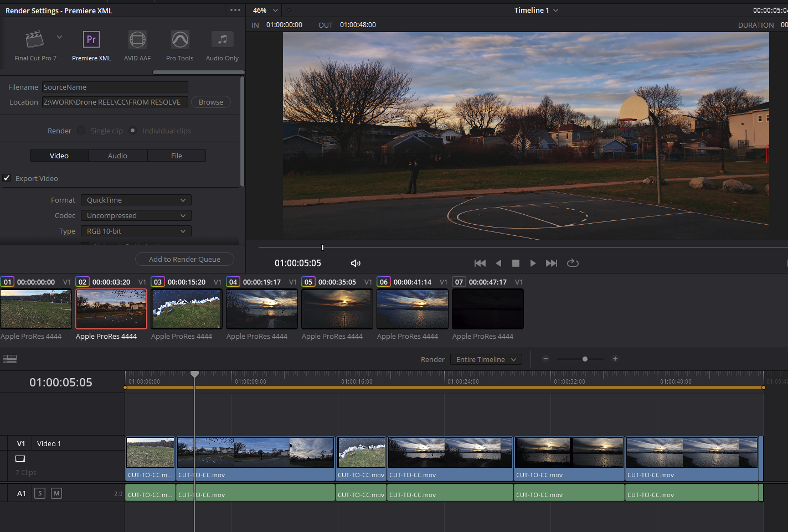This screenshot has width=788, height=532.
Task: Select the Final Cut Pro 7 preset icon
Action: coord(35,40)
